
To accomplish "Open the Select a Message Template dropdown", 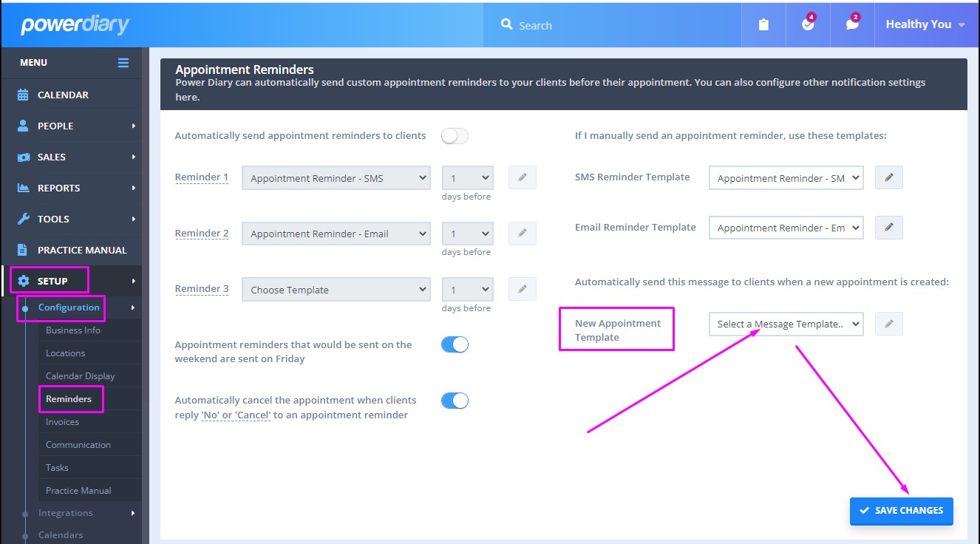I will click(786, 323).
